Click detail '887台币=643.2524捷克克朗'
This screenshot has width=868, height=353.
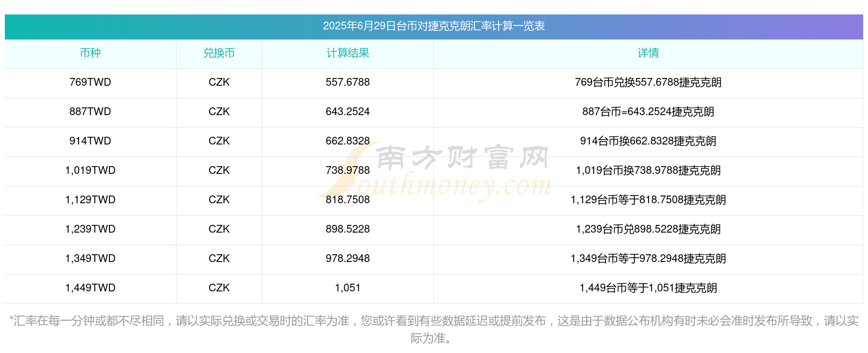coord(648,112)
